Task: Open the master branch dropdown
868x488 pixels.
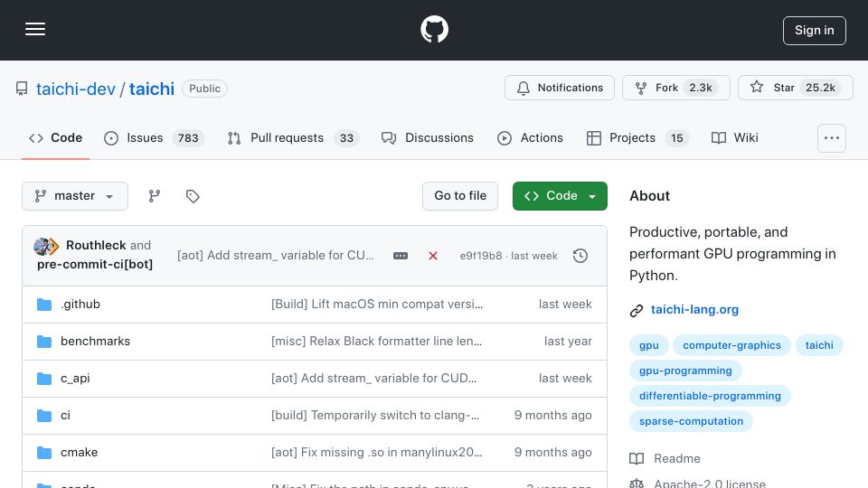Action: point(75,196)
